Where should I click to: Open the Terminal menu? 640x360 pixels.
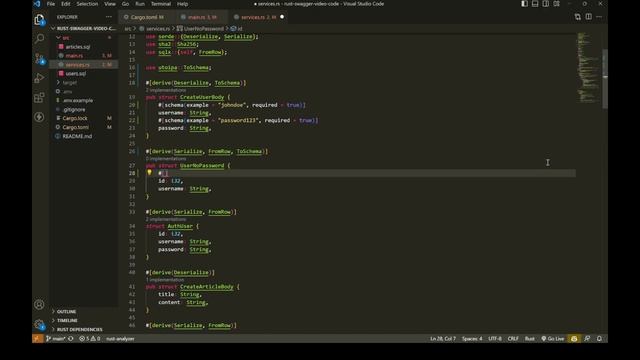(x=161, y=4)
